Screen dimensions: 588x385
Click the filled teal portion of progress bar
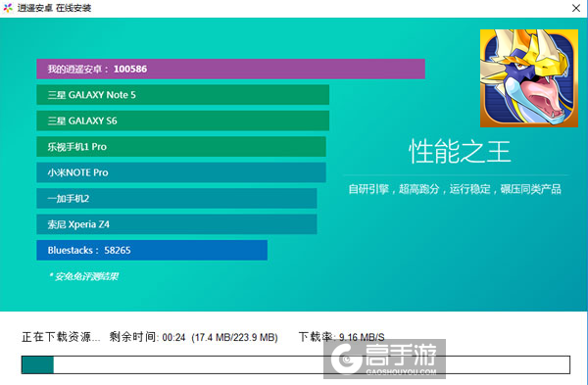(37, 364)
